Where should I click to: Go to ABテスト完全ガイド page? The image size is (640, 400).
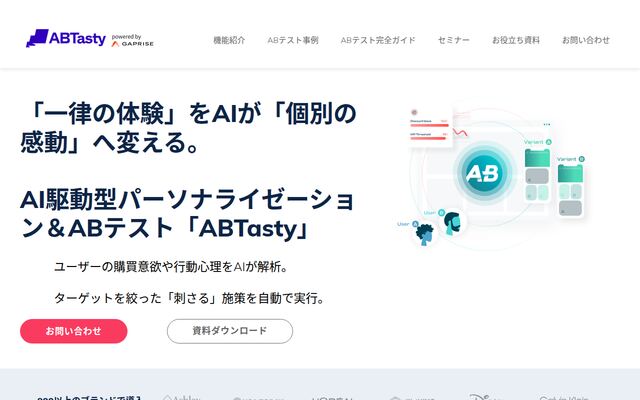378,40
